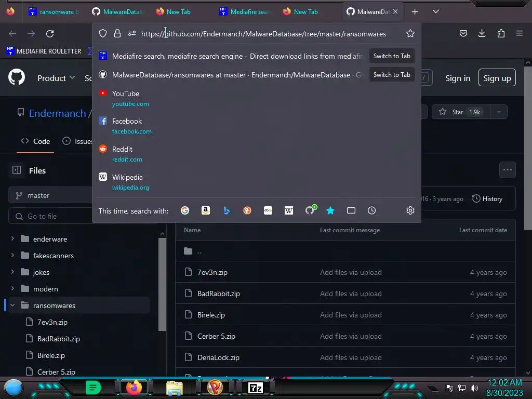Search this time with Wikipedia icon
The width and height of the screenshot is (532, 399).
pos(289,211)
